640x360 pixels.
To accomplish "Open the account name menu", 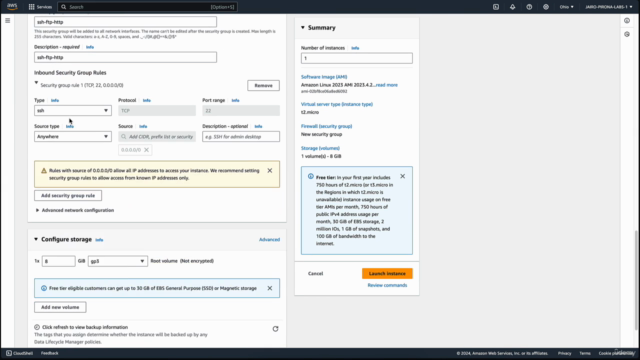I will 609,7.
